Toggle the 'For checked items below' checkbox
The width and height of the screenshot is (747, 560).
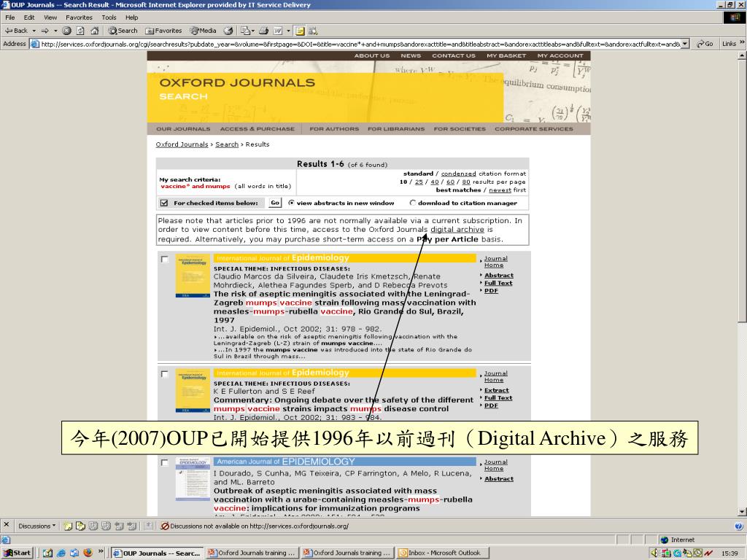164,203
